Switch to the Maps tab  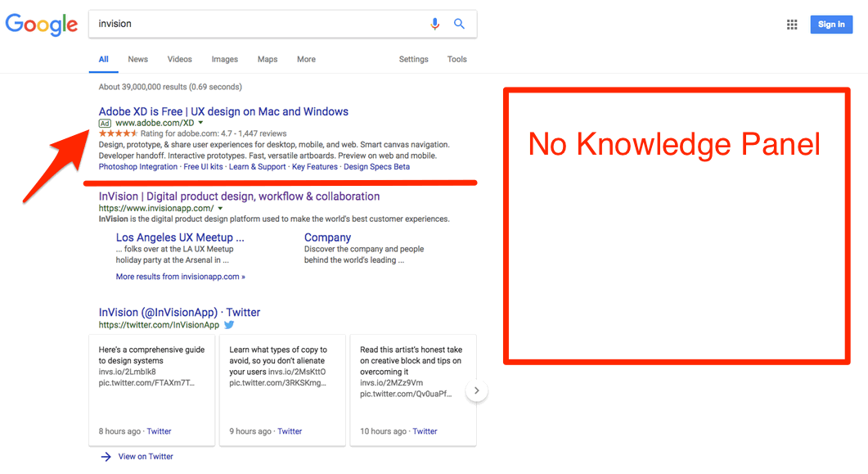[x=268, y=59]
